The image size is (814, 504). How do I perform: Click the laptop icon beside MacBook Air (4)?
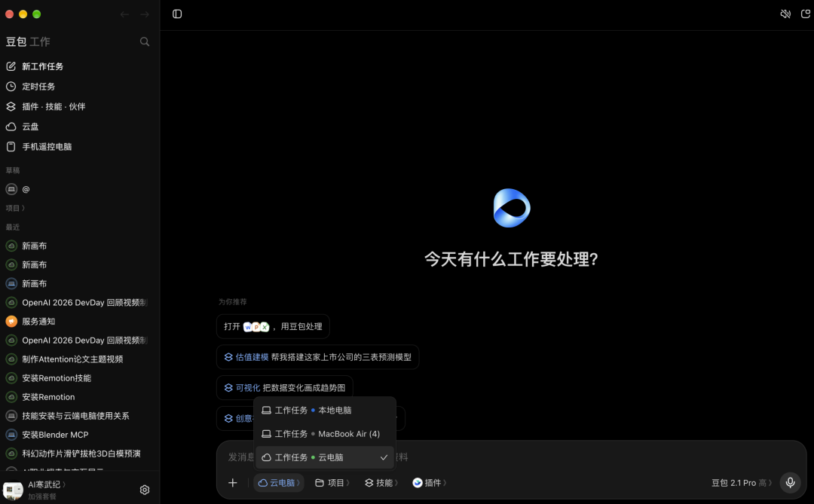(266, 434)
